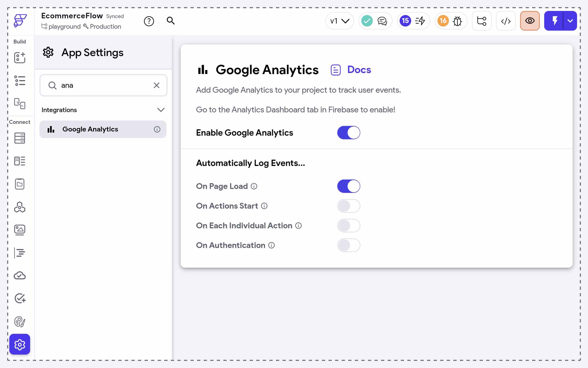Click the FlutterFlow logo icon

click(x=20, y=21)
